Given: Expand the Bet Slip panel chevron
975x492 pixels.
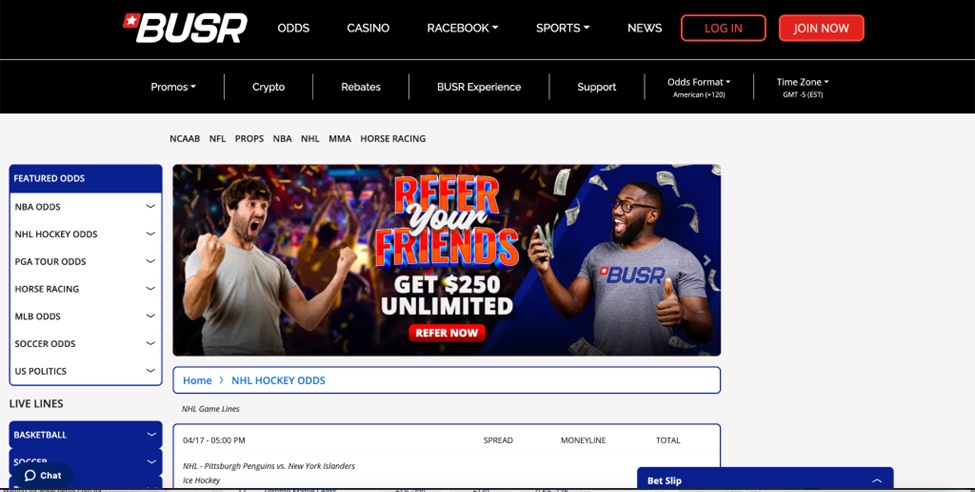Looking at the screenshot, I should pos(877,481).
